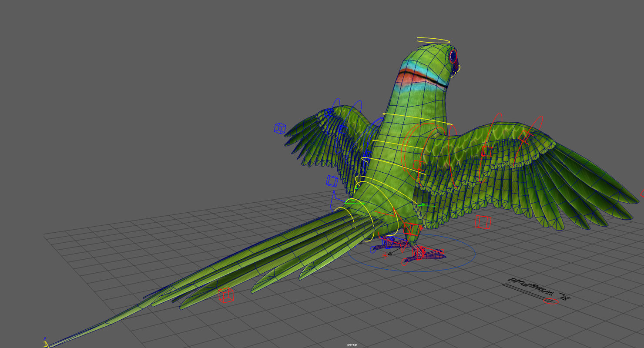This screenshot has height=348, width=644.
Task: Select the yellow curve control at the beak
Action: (x=456, y=72)
